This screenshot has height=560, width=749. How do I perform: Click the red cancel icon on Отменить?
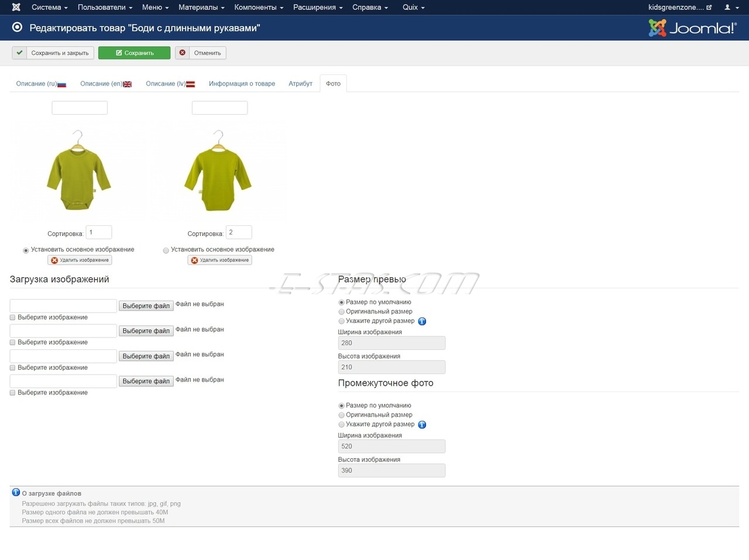(x=183, y=53)
